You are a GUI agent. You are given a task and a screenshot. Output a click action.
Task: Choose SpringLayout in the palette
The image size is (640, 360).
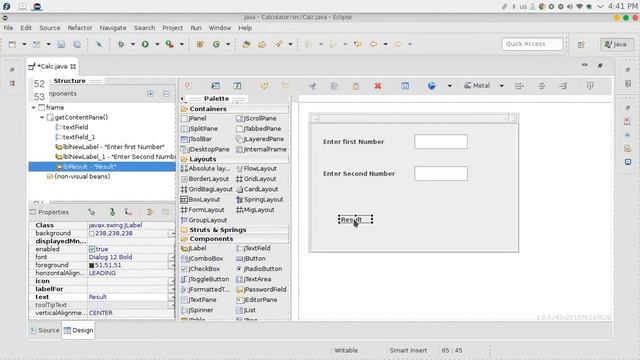[x=260, y=200]
